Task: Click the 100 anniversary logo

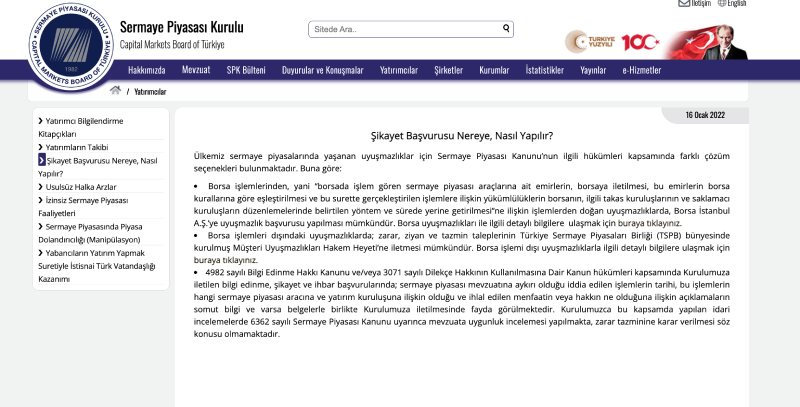Action: point(640,42)
